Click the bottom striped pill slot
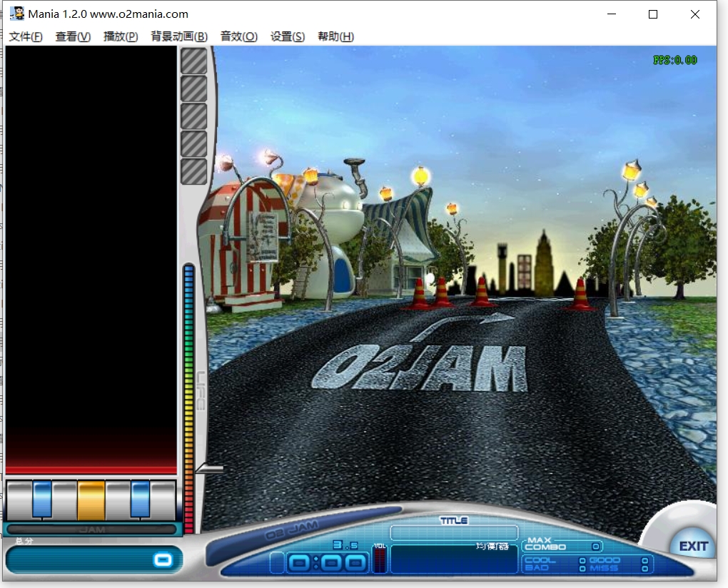 tap(193, 171)
